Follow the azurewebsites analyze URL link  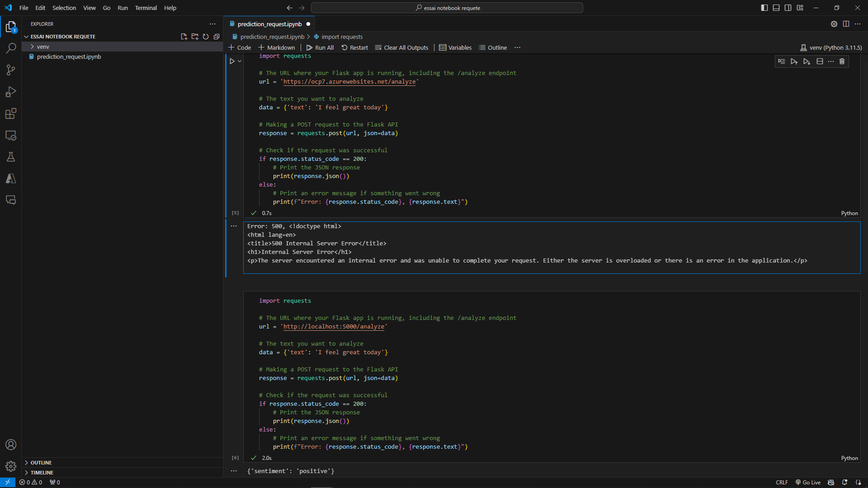349,82
